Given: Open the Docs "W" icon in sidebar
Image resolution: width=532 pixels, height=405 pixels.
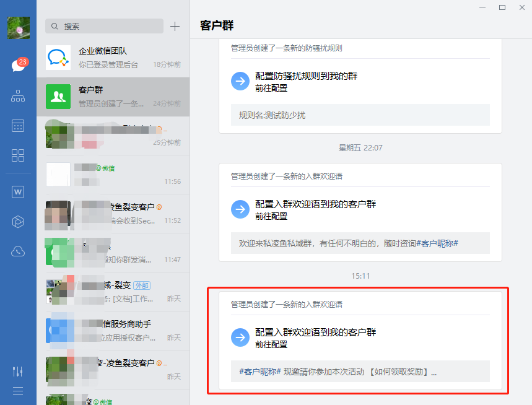Looking at the screenshot, I should (18, 192).
